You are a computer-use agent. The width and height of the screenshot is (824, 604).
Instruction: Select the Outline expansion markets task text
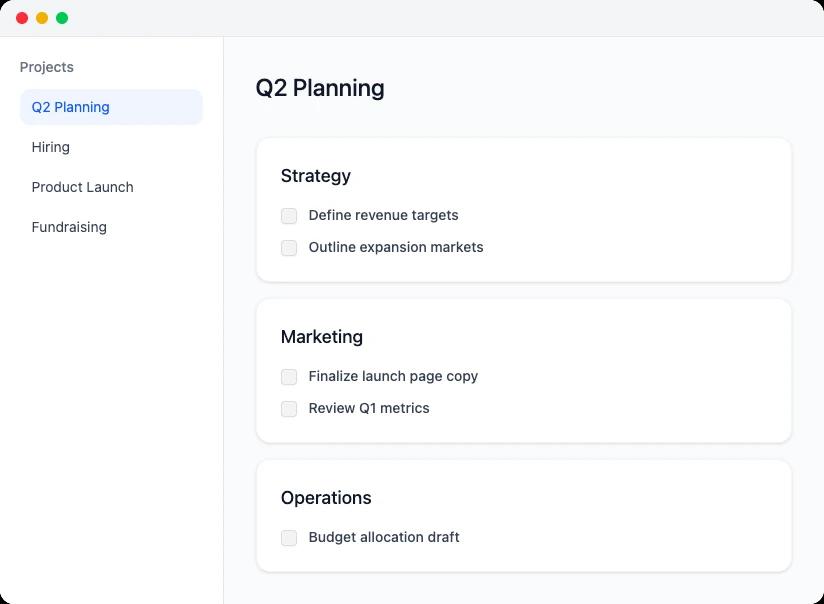(x=395, y=247)
